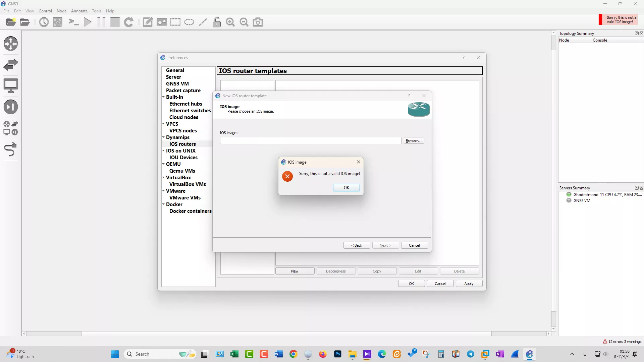Click the Open project folder icon

[25, 22]
